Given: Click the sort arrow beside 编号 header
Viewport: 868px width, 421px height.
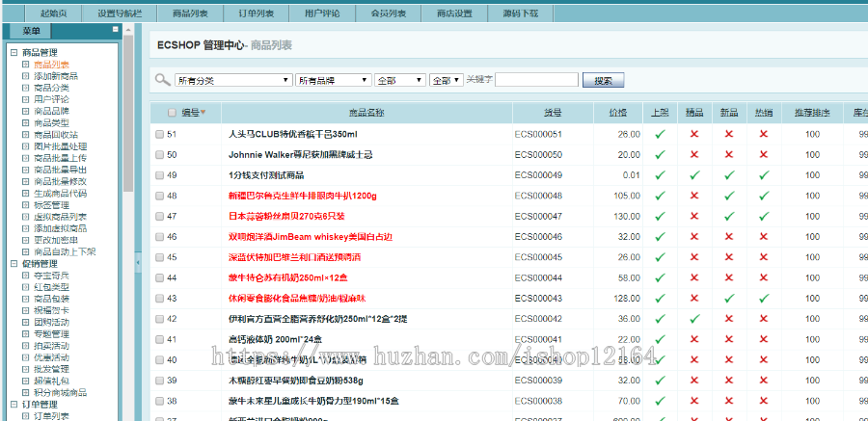Looking at the screenshot, I should pos(203,113).
